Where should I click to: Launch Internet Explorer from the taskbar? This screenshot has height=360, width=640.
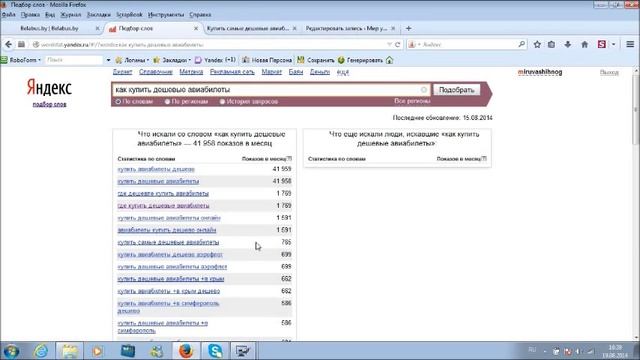click(x=41, y=351)
